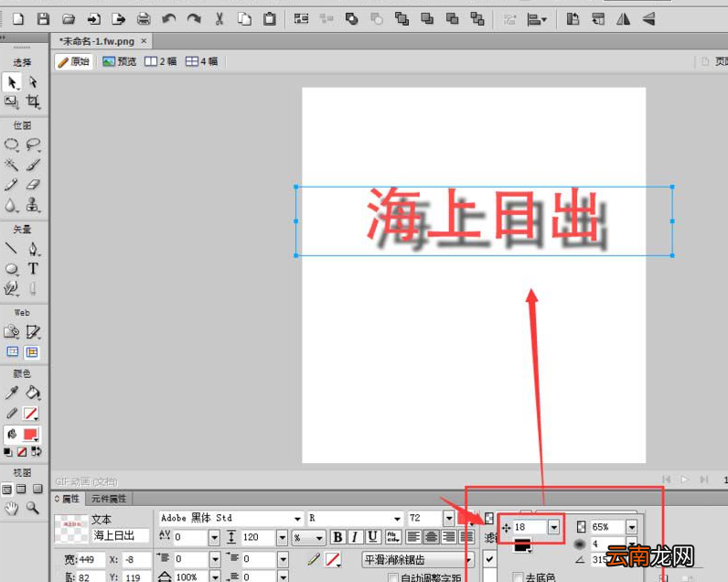This screenshot has width=728, height=582.
Task: Select the Eyedropper tool
Action: coord(12,393)
